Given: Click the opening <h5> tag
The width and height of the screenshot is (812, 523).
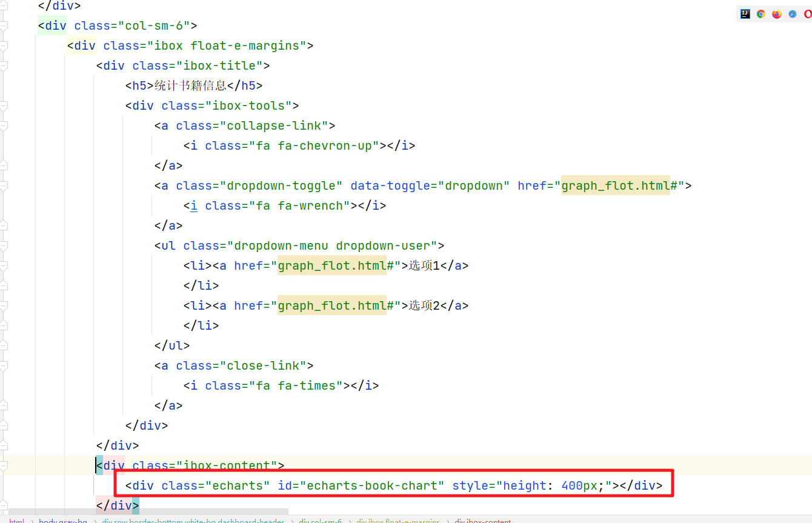Looking at the screenshot, I should (x=140, y=85).
